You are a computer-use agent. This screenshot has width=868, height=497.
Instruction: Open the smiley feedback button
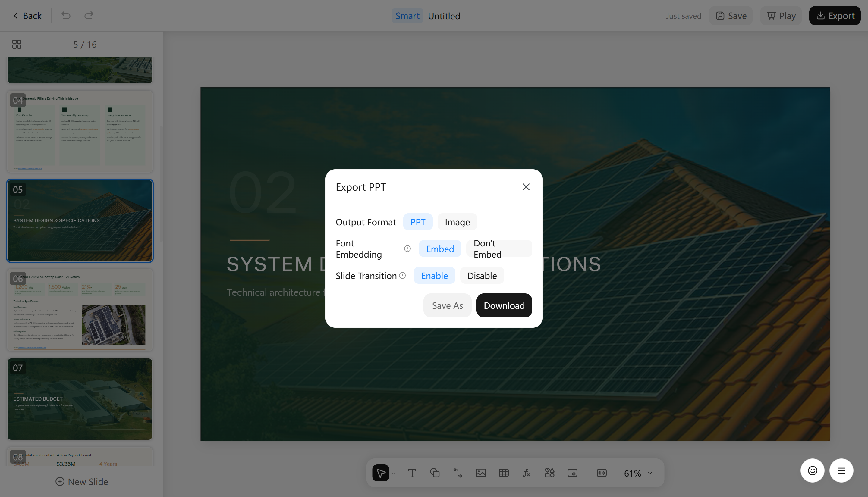[812, 471]
